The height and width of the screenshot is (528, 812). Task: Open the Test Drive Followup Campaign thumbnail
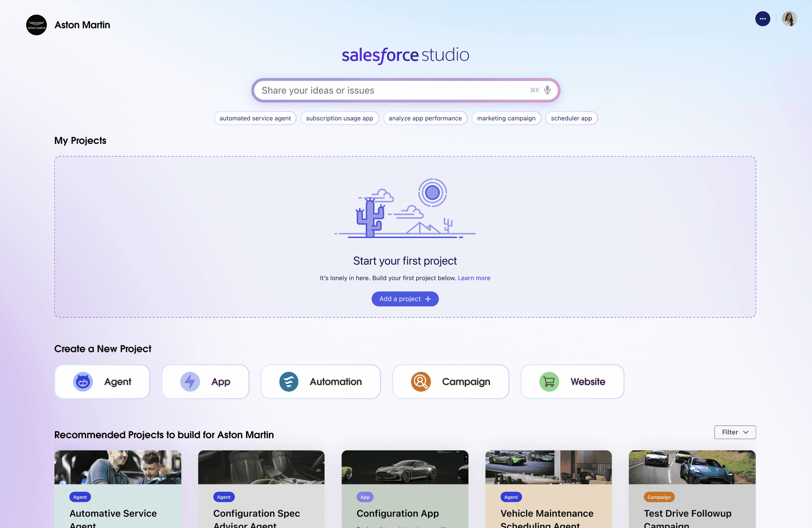(692, 467)
